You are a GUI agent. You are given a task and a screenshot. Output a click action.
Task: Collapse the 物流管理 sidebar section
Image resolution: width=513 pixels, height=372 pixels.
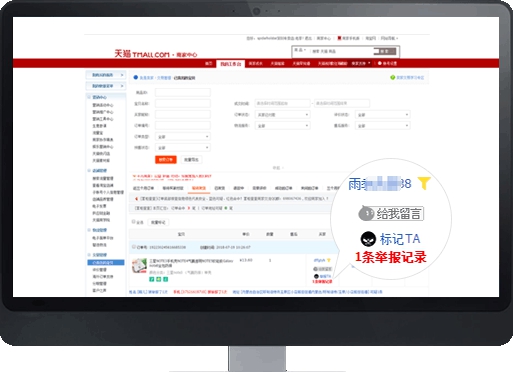89,230
